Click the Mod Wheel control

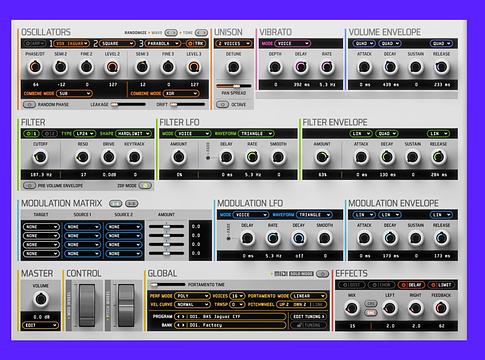(87, 305)
